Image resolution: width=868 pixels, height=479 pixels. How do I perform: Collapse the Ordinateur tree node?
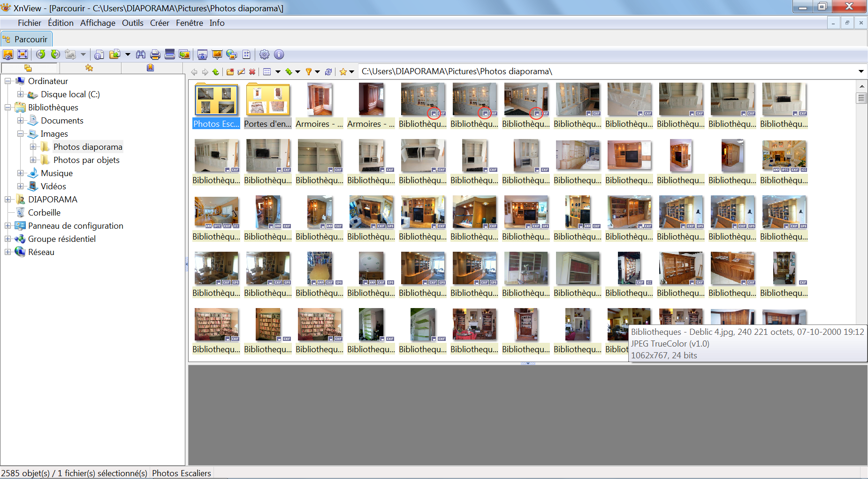point(8,81)
